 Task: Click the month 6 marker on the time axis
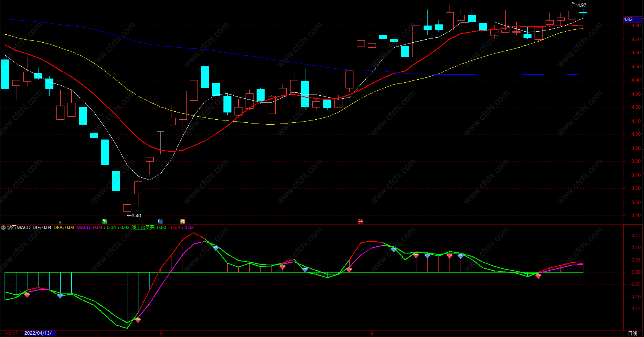coord(373,333)
